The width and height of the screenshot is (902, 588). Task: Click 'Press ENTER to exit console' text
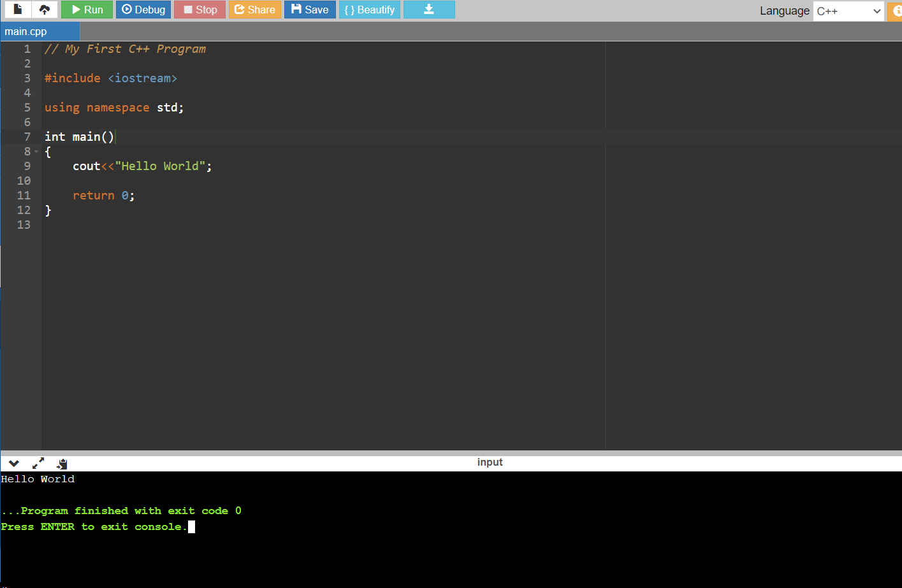pyautogui.click(x=94, y=527)
